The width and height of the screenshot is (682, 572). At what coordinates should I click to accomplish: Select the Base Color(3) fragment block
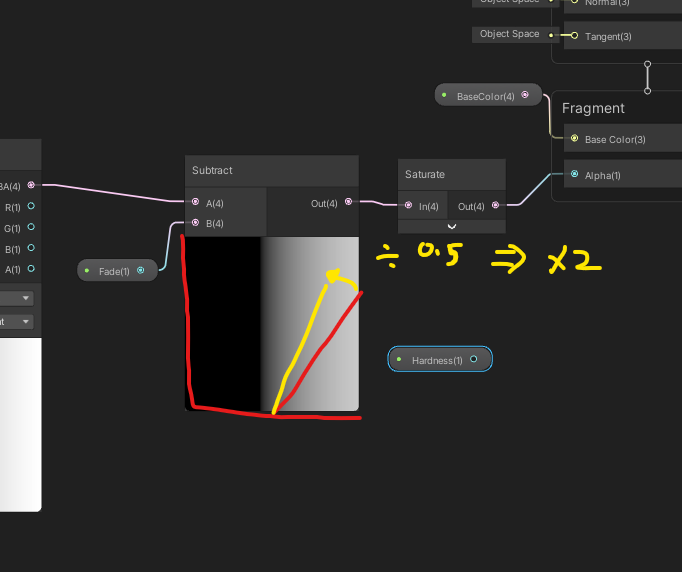tap(623, 138)
